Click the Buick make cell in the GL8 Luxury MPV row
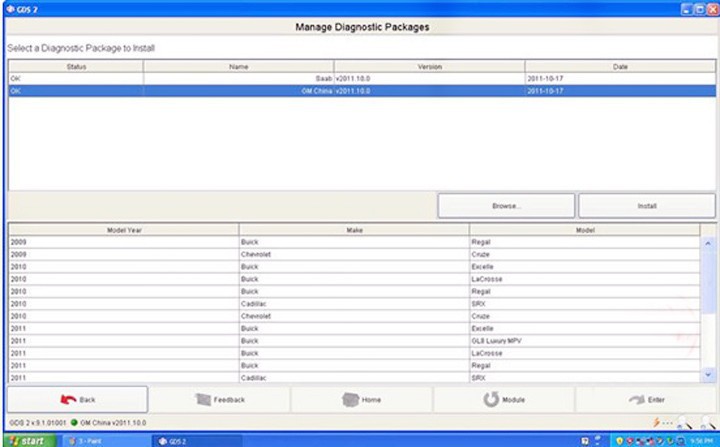 point(354,341)
